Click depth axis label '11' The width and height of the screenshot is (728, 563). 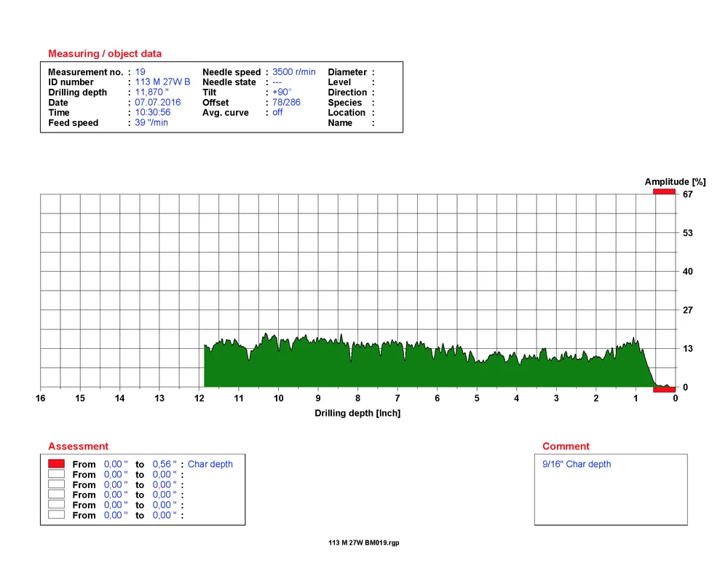(x=239, y=398)
